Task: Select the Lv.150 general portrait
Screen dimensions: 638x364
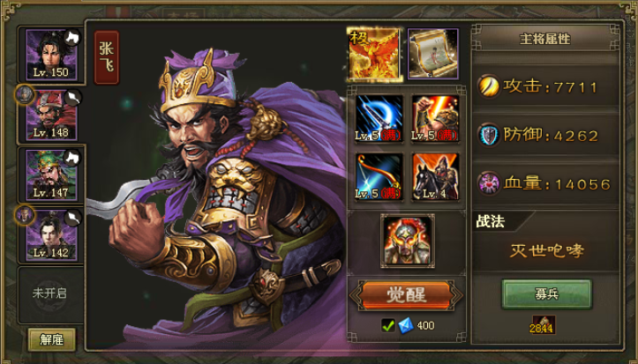Action: point(51,55)
